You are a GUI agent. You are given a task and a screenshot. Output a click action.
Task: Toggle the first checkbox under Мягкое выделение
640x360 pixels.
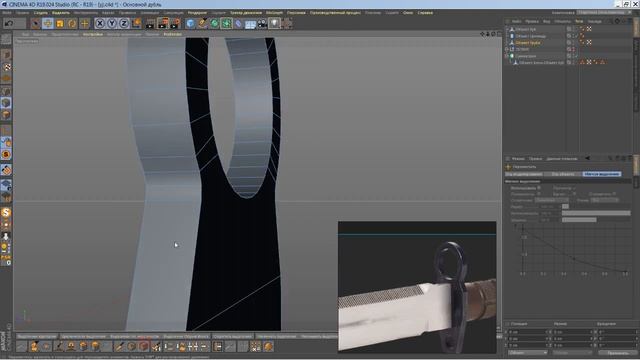click(539, 188)
